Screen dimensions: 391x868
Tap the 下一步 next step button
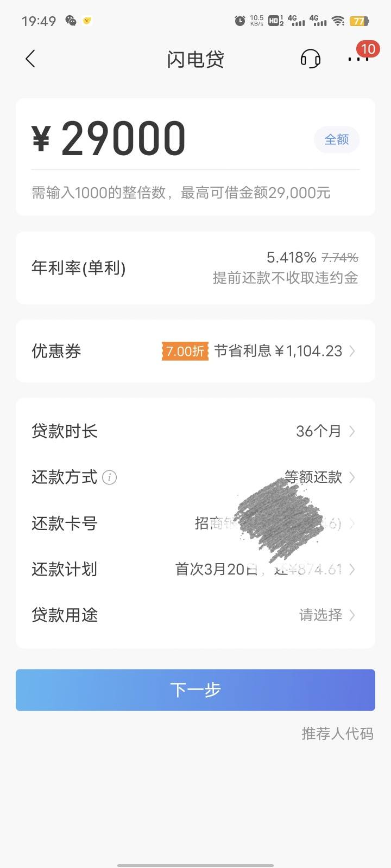point(195,690)
